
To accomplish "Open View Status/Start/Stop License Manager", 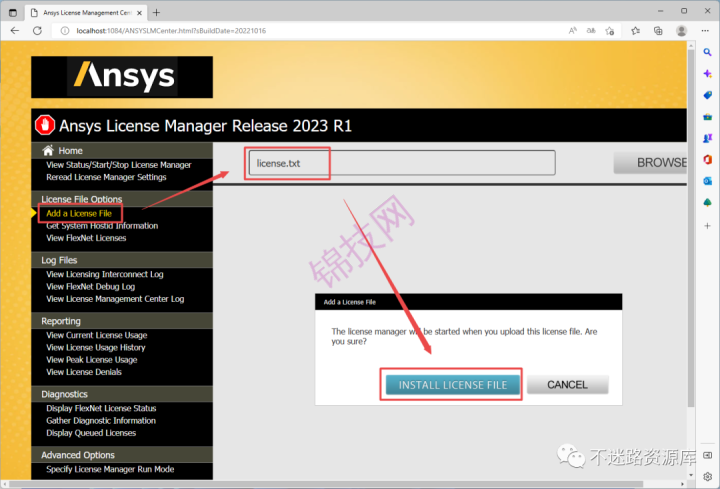I will coord(118,165).
